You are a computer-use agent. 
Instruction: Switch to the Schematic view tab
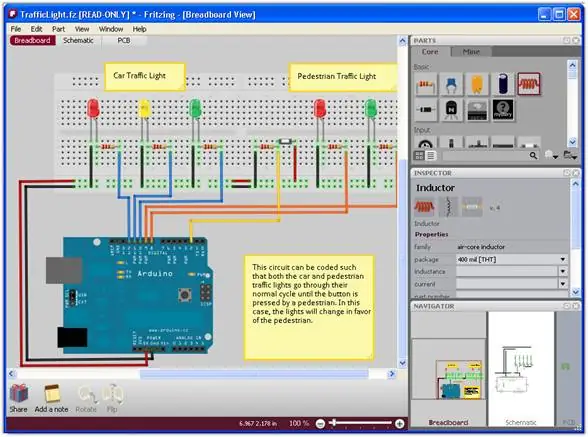[78, 41]
